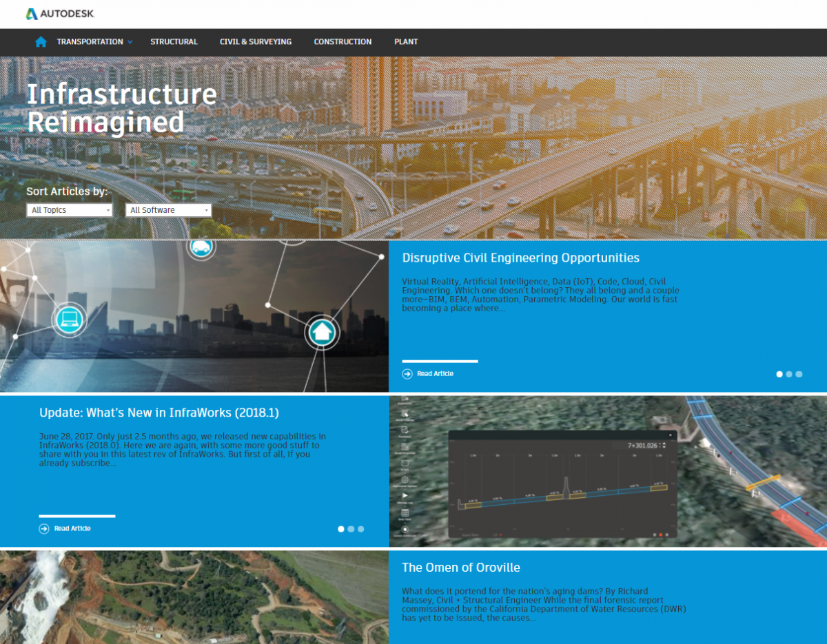
Task: Click the arrow icon beside Read Article under Disruptive Civil Engineering
Action: 407,374
